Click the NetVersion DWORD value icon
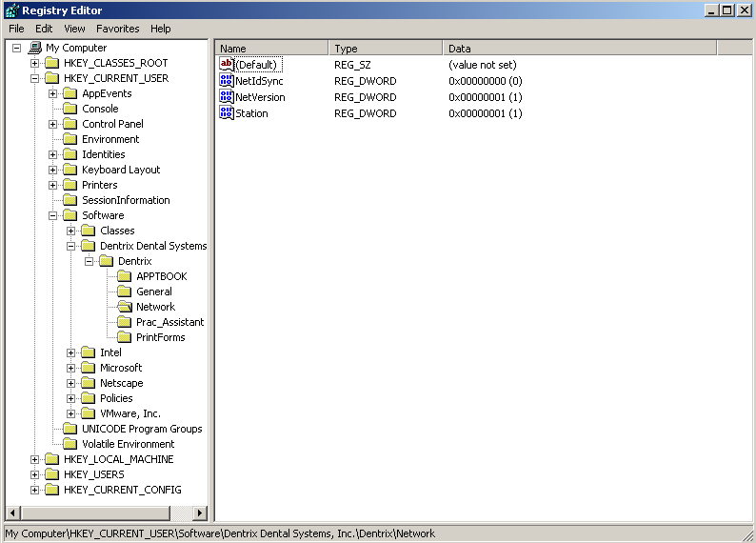 point(226,96)
